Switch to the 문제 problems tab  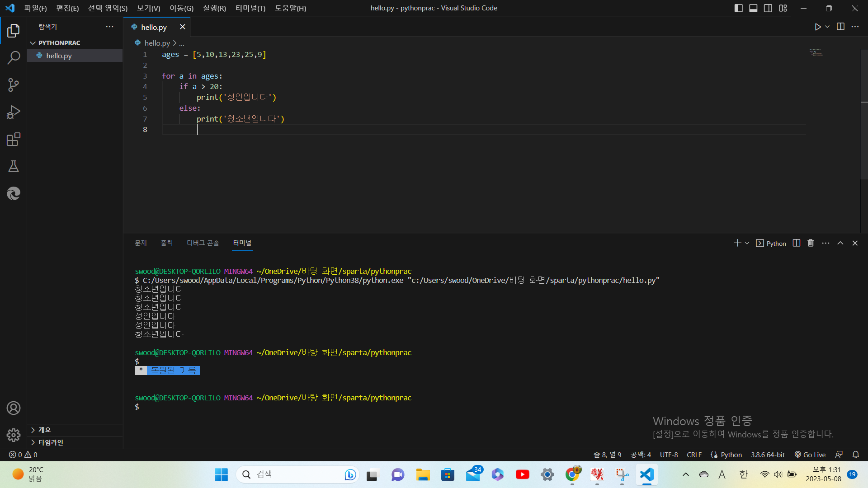point(141,243)
